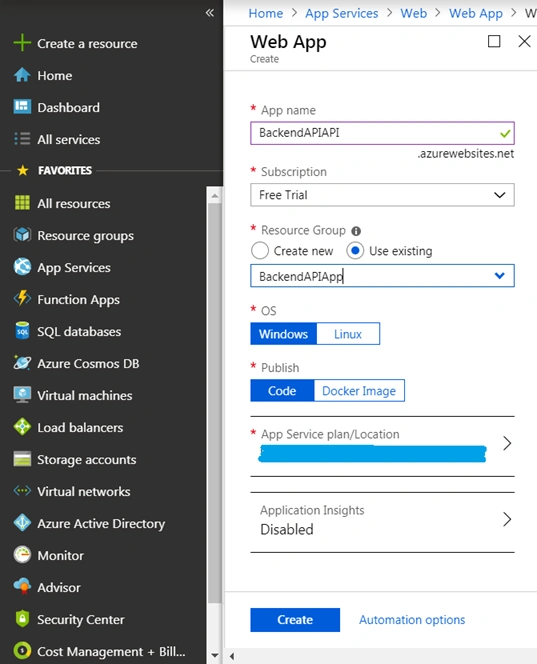
Task: Click the Resource Group text field
Action: click(x=382, y=276)
